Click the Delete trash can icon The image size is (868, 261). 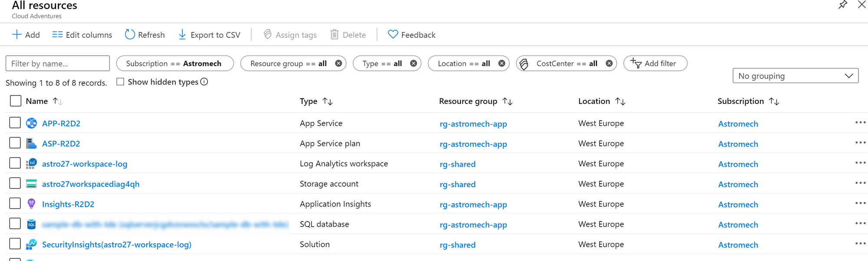[334, 34]
